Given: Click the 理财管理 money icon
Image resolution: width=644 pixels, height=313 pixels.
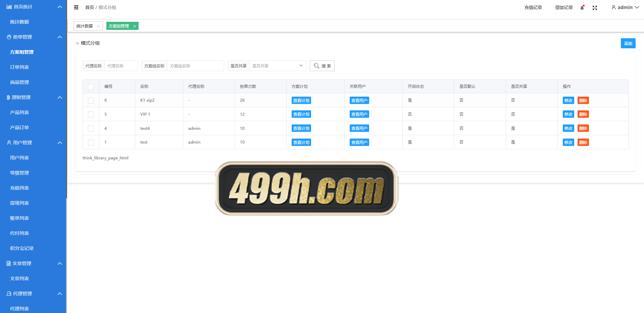Looking at the screenshot, I should 8,97.
